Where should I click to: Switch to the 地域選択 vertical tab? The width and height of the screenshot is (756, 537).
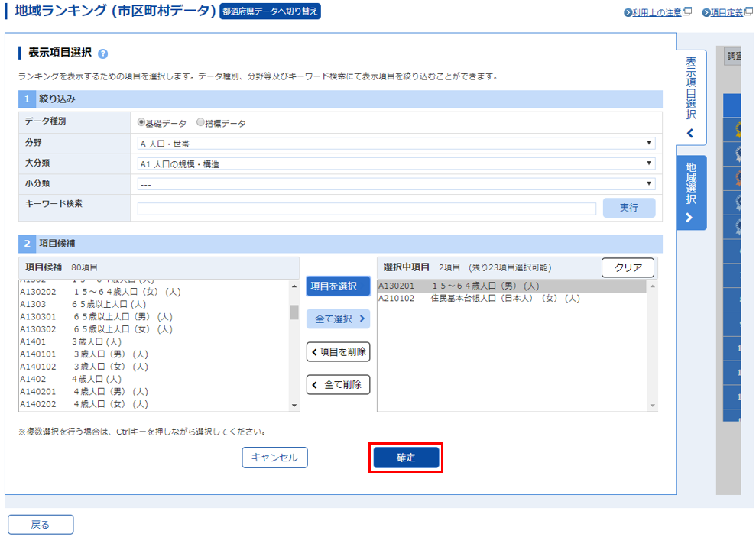coord(691,192)
